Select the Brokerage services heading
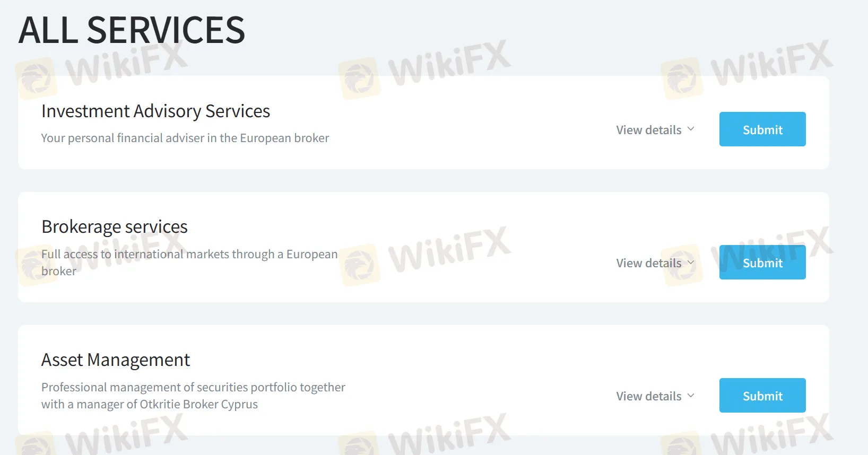Screen dimensions: 868x455 (x=115, y=227)
